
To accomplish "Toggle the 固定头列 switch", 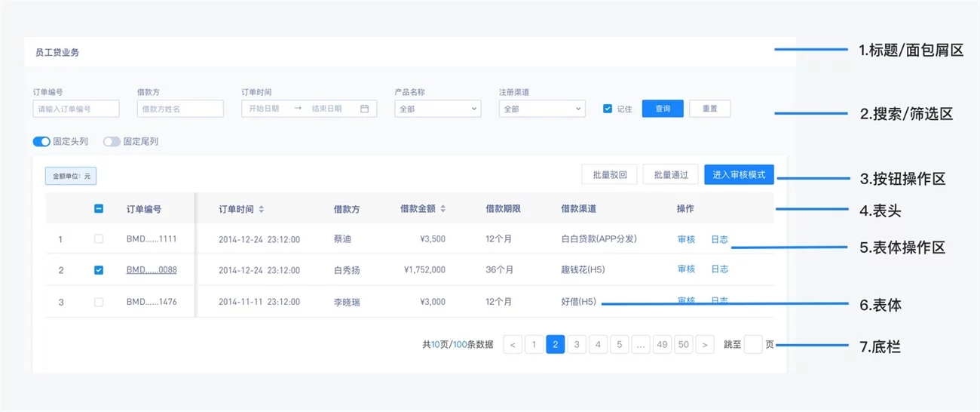I will 41,141.
